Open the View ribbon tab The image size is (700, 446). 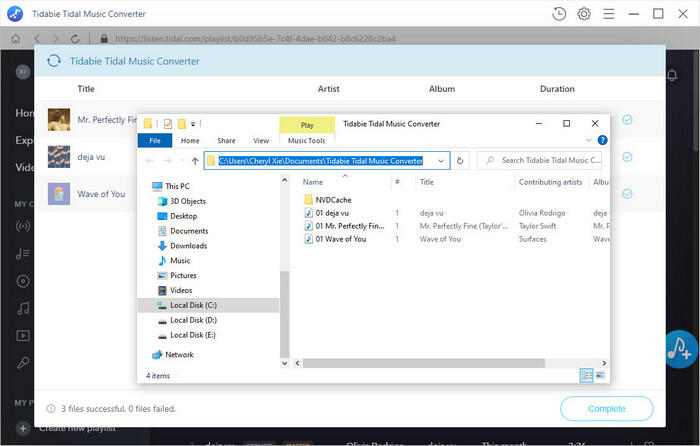click(x=261, y=141)
